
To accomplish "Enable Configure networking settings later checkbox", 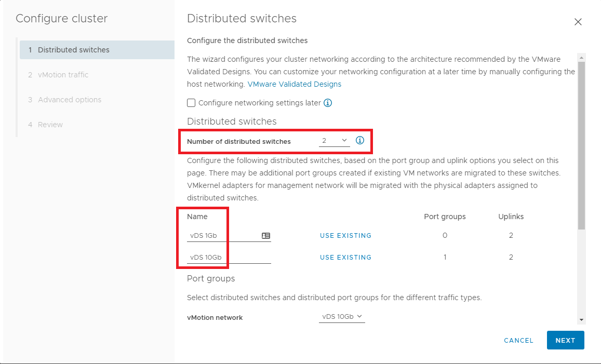I will 191,103.
